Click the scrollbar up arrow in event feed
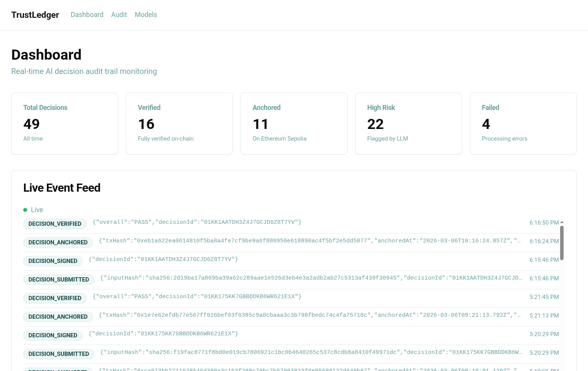 click(x=562, y=222)
